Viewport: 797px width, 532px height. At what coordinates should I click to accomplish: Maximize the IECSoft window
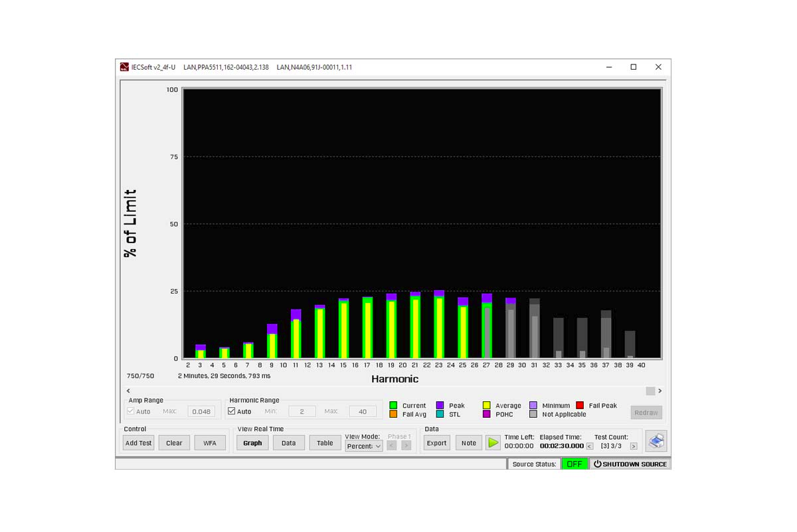634,67
